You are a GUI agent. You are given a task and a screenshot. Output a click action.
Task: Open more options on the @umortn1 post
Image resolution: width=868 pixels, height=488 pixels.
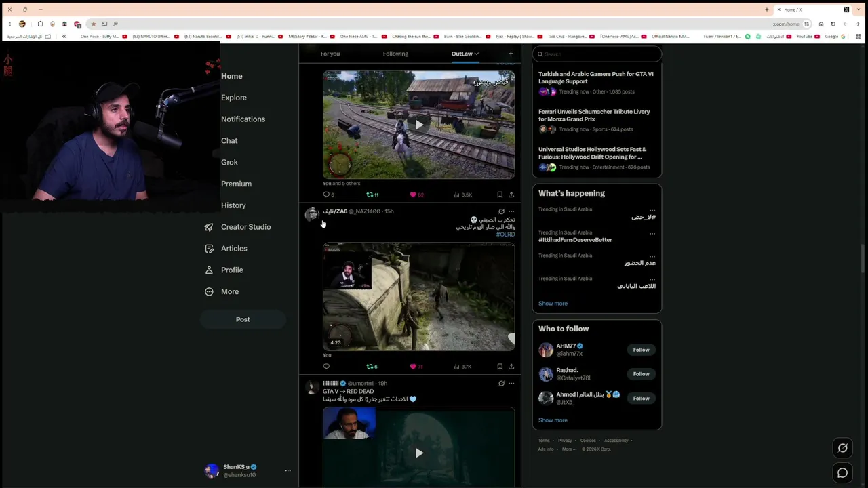click(511, 383)
